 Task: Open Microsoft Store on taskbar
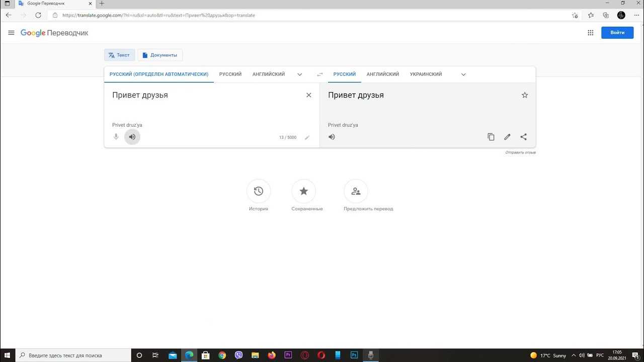click(205, 355)
